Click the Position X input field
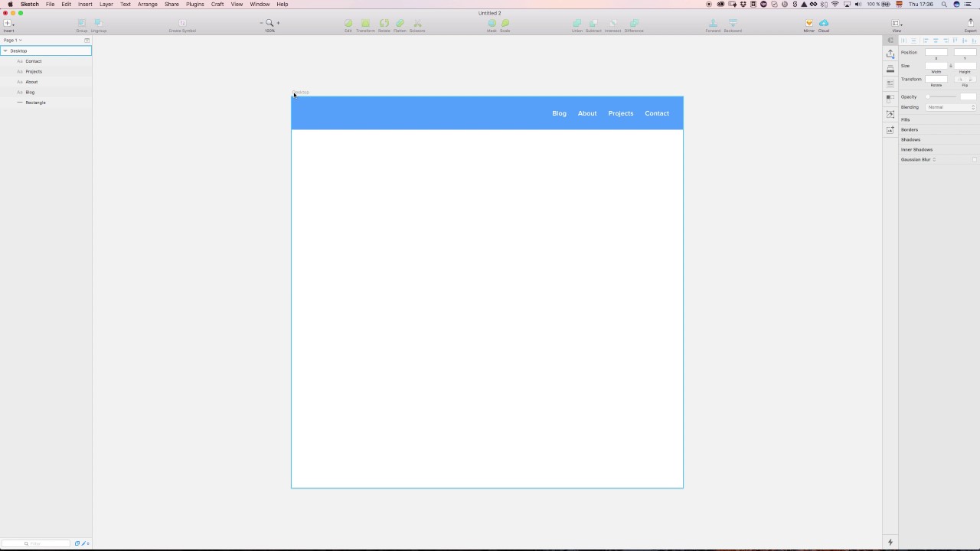 (x=936, y=52)
